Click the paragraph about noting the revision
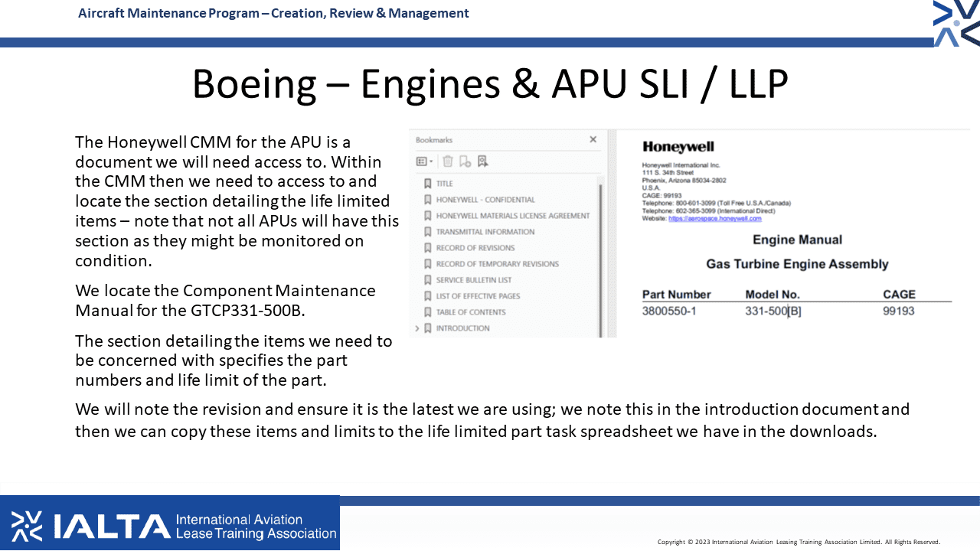Image resolution: width=980 pixels, height=551 pixels. [492, 420]
